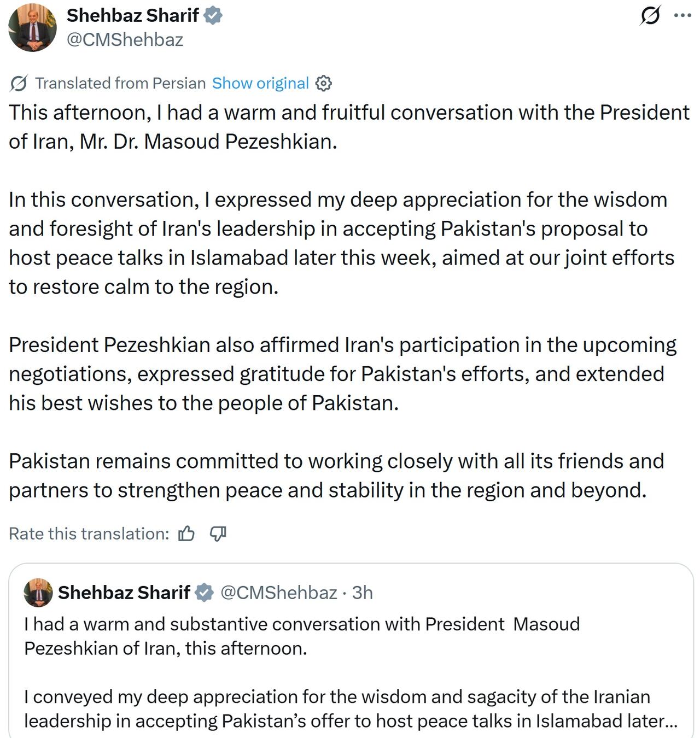This screenshot has width=700, height=738.
Task: Click the Grok translation icon before 'Translated from Persian'
Action: (x=19, y=83)
